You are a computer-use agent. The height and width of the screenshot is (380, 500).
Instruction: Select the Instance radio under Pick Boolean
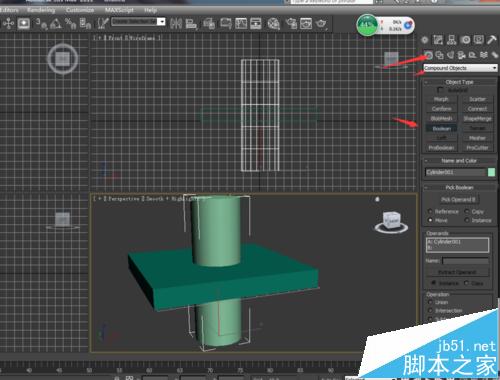[467, 220]
